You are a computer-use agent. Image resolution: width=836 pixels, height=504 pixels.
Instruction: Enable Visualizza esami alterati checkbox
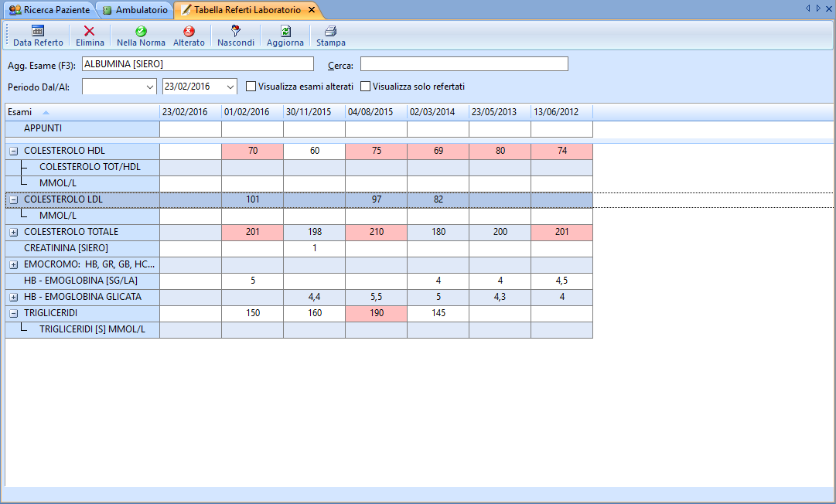(251, 87)
